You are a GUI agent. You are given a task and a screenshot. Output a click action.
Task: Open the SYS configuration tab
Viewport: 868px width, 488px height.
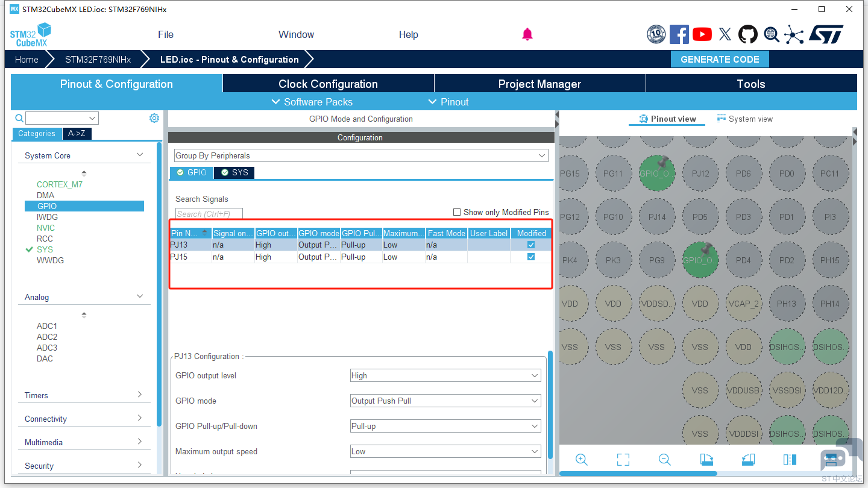coord(234,172)
